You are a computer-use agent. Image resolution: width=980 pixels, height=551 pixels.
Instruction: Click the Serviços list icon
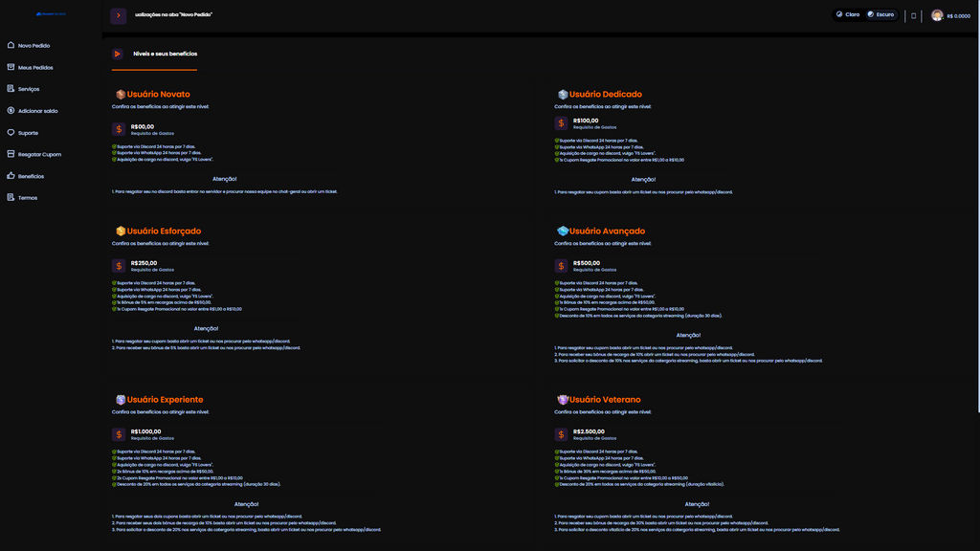click(x=11, y=89)
